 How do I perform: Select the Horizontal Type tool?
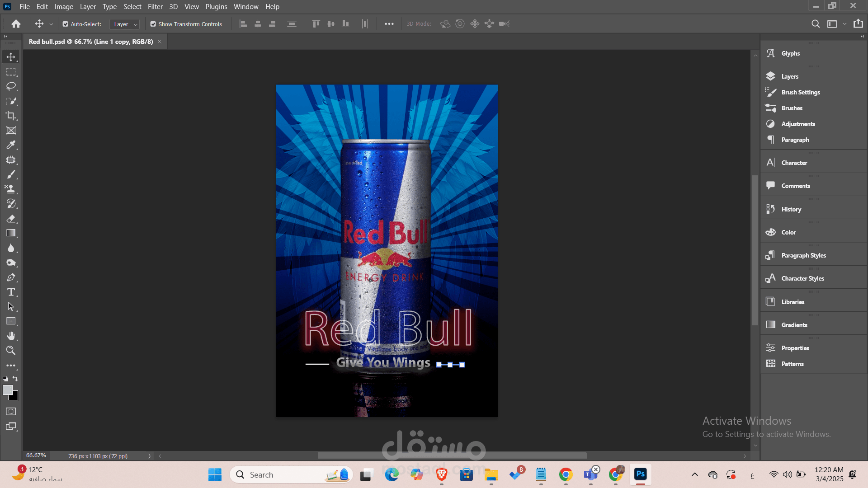(11, 292)
